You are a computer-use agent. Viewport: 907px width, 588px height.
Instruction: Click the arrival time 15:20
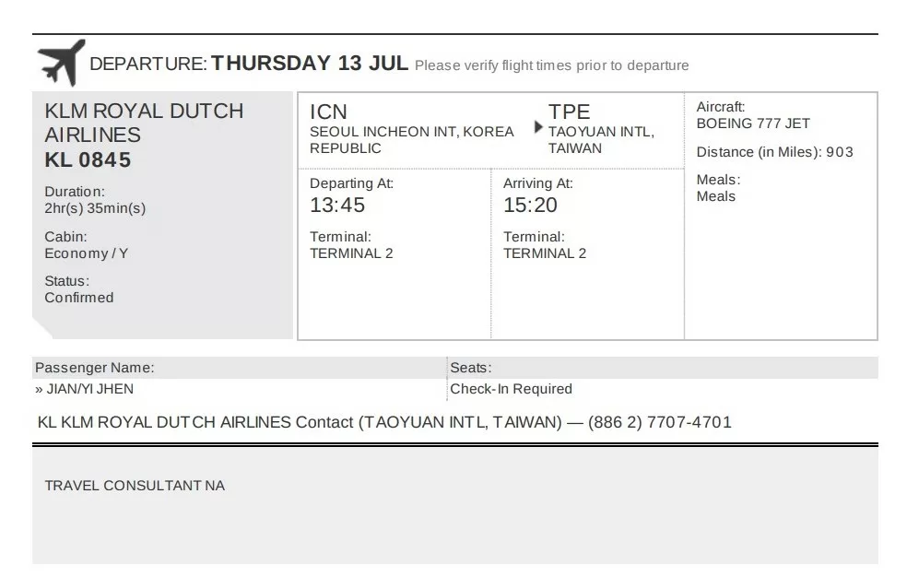pyautogui.click(x=530, y=205)
